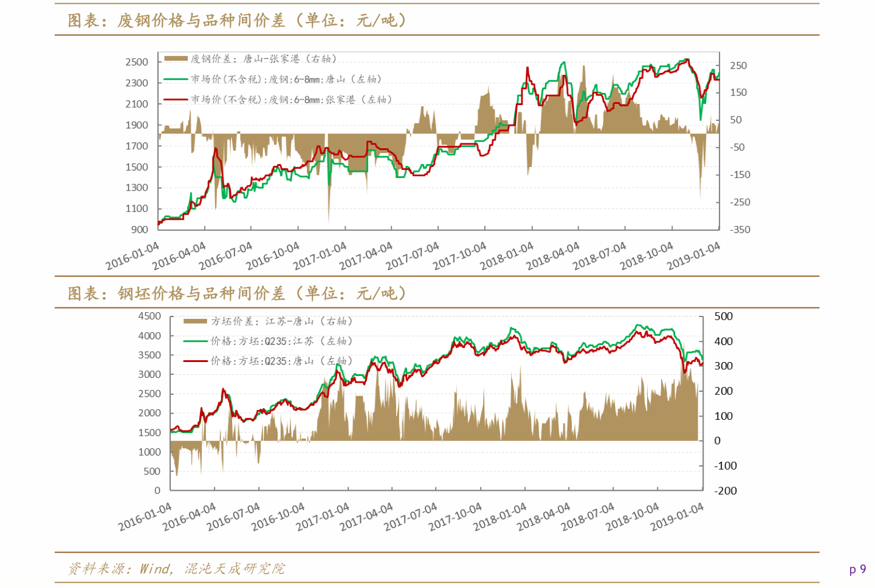This screenshot has height=588, width=875.
Task: Click right axis value '300' in 钢坯 chart
Action: [724, 366]
